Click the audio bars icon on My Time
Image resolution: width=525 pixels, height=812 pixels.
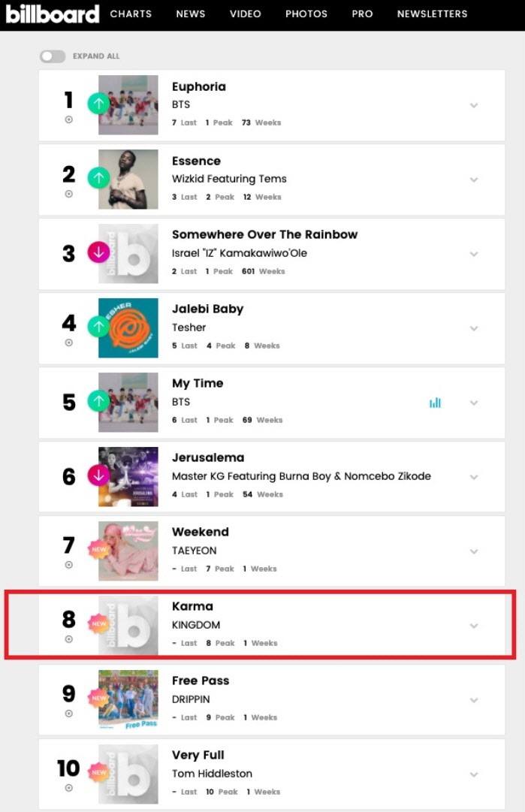(x=435, y=403)
